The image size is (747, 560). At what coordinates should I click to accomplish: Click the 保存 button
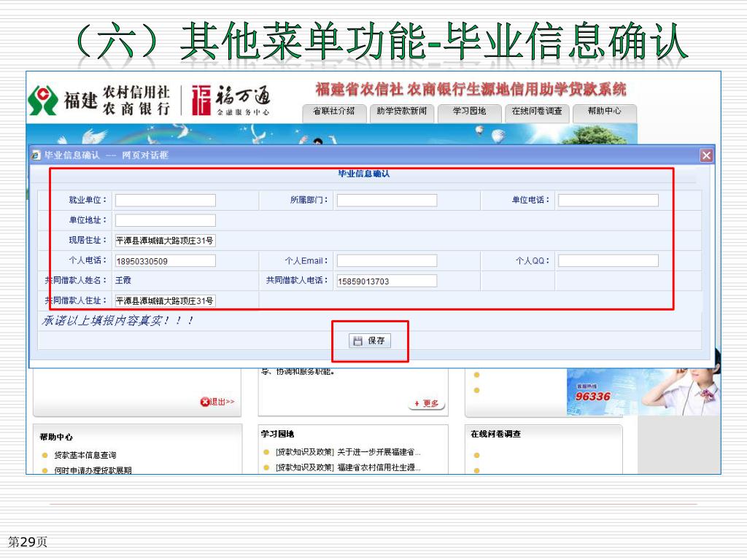370,341
